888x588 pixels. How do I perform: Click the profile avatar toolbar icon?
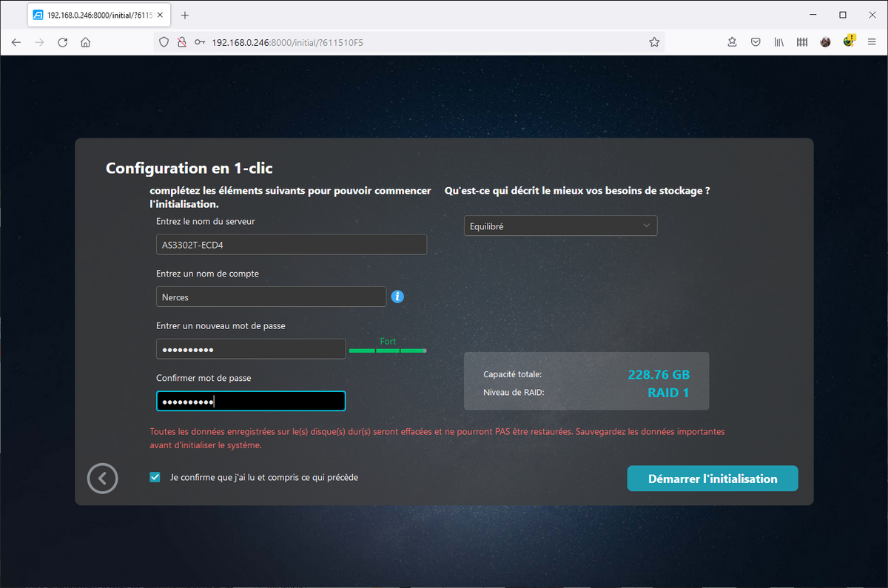(x=825, y=42)
